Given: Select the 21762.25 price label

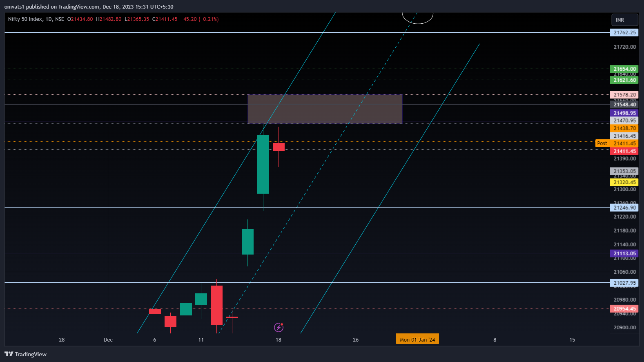Looking at the screenshot, I should coord(624,33).
